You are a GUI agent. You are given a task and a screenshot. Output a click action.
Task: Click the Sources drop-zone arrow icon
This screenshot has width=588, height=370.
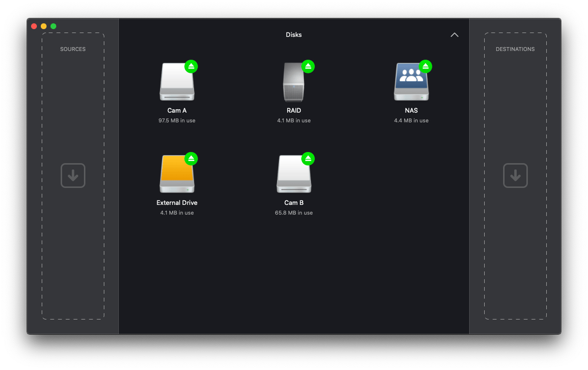[73, 175]
